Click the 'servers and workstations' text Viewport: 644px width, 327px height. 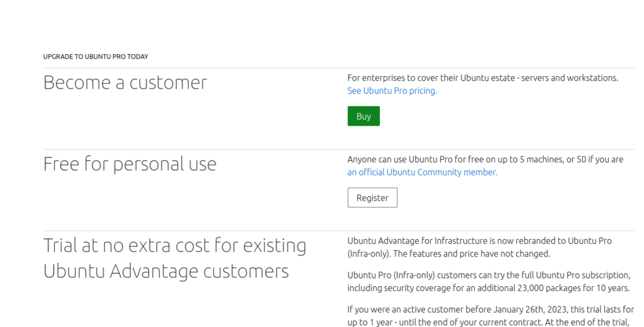pos(570,78)
